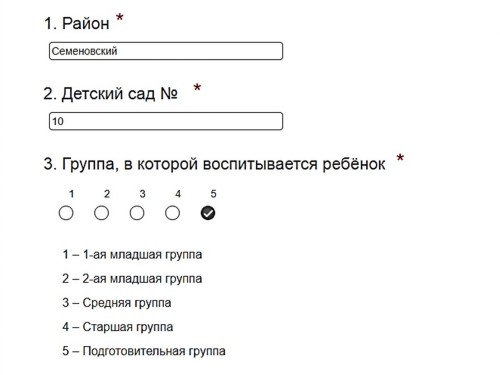This screenshot has width=500, height=375.
Task: Click the Район text field containing Семеновский
Action: 166,51
